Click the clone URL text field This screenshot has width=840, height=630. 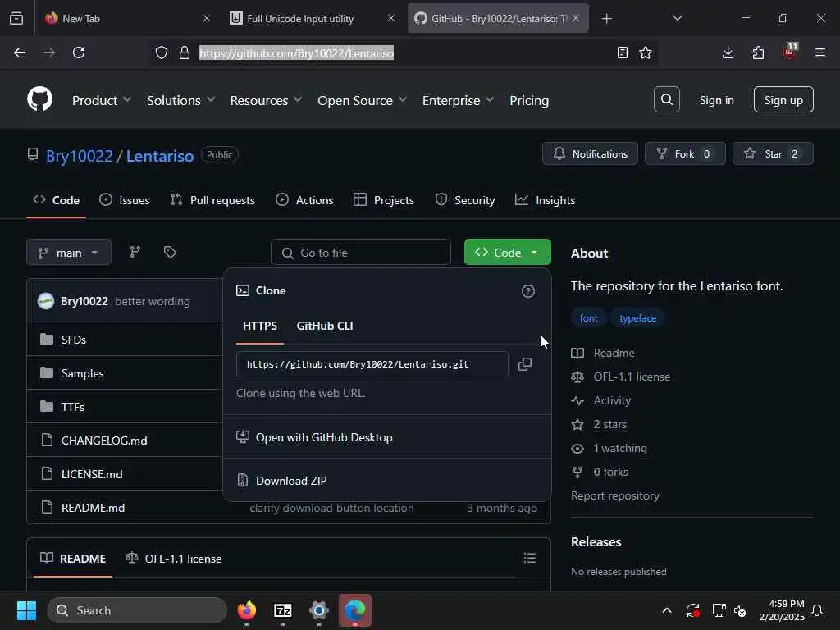[x=372, y=364]
